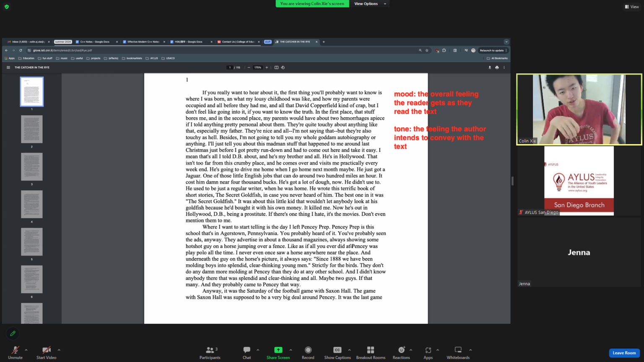The width and height of the screenshot is (644, 362).
Task: Expand chat options arrow next to Chat
Action: pyautogui.click(x=258, y=350)
